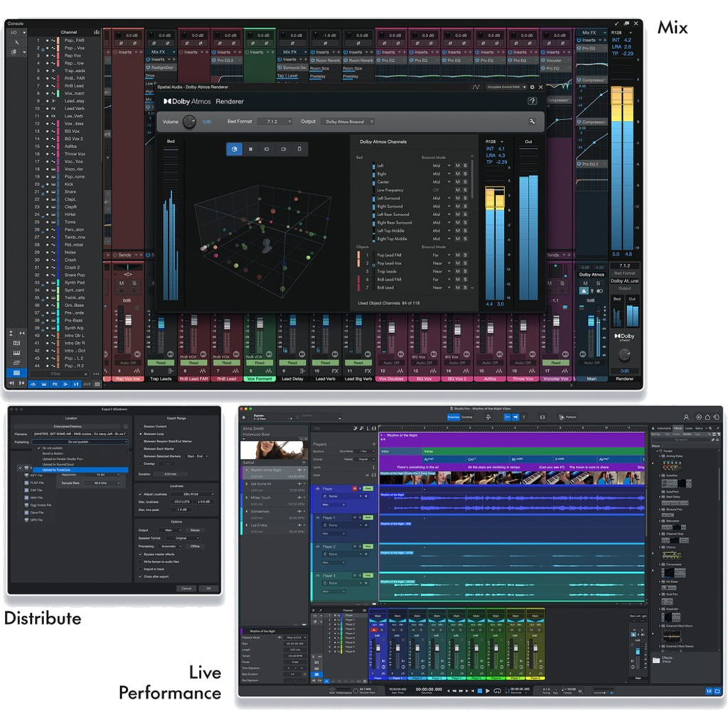Click the blue list view icon in Console sidebar
The image size is (728, 728).
[16, 373]
